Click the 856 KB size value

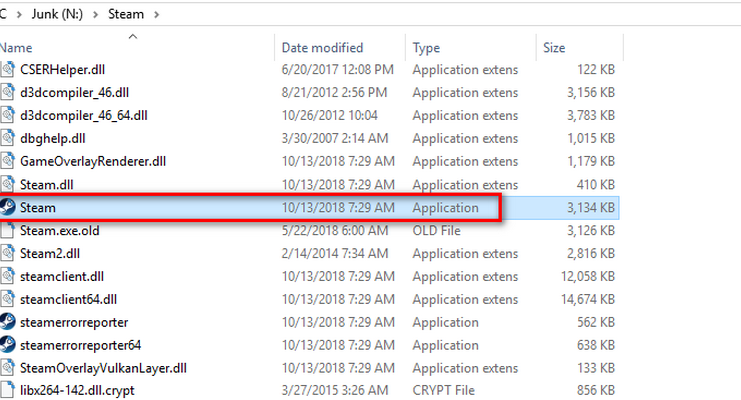coord(595,391)
